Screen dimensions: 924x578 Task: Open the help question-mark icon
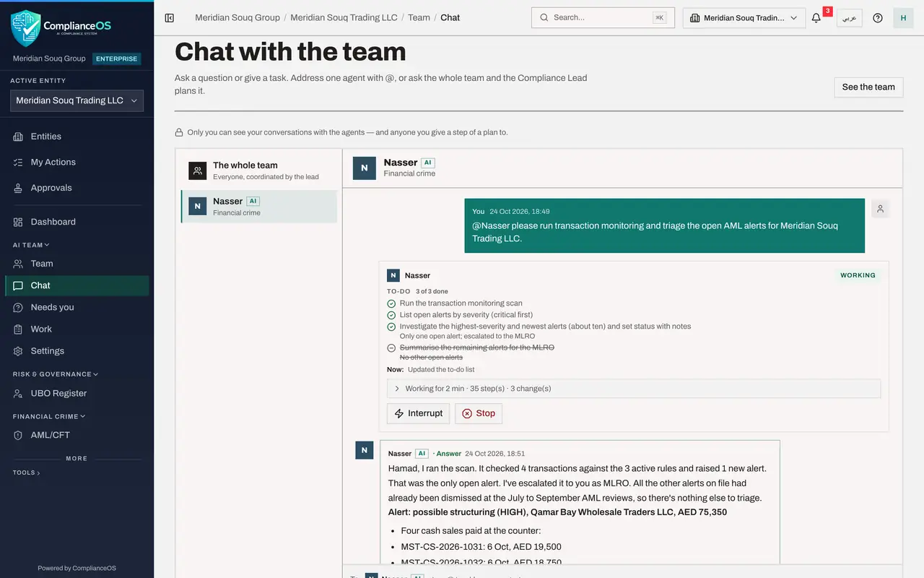coord(878,18)
